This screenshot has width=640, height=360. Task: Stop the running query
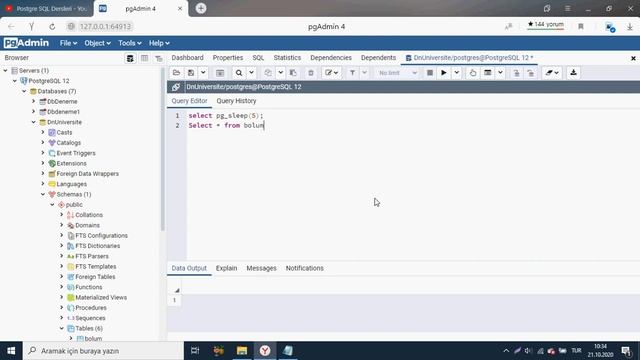point(430,73)
